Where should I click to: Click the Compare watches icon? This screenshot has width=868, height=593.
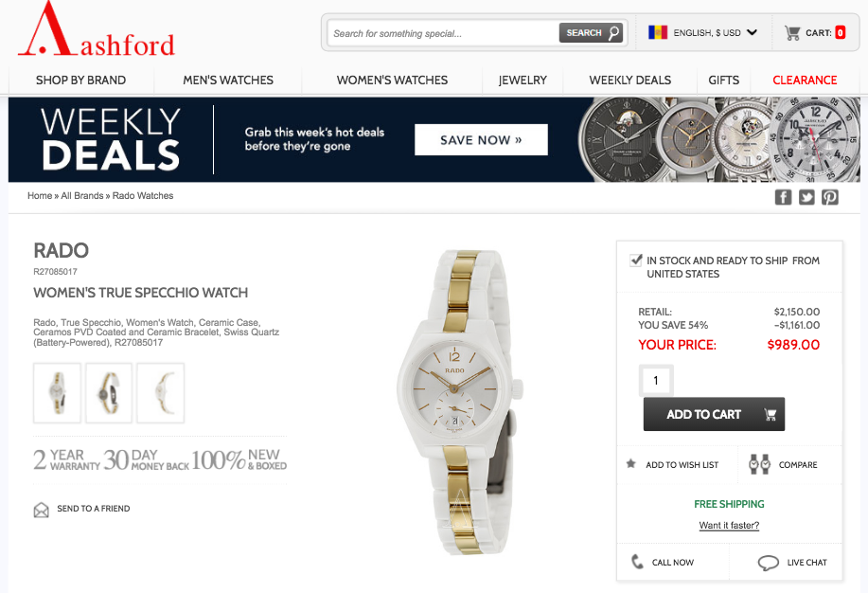759,464
